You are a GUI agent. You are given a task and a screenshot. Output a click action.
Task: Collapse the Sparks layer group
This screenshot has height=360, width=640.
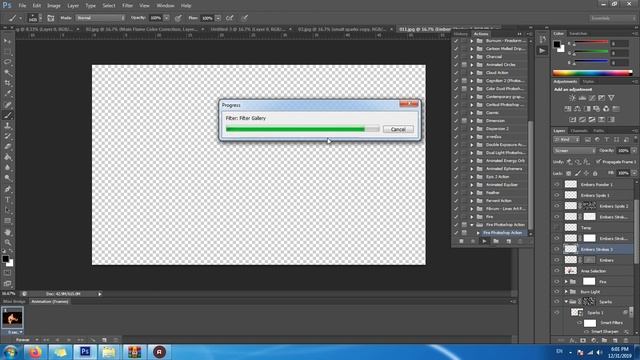click(566, 302)
